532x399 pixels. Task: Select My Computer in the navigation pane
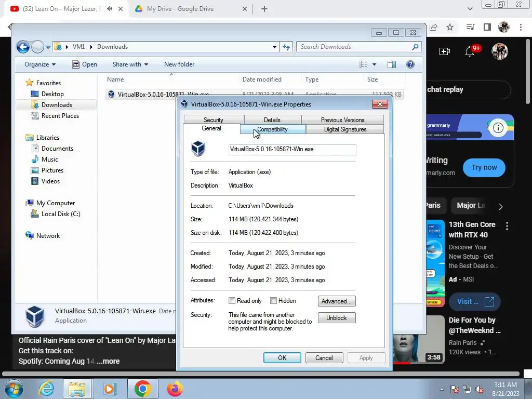pyautogui.click(x=50, y=203)
